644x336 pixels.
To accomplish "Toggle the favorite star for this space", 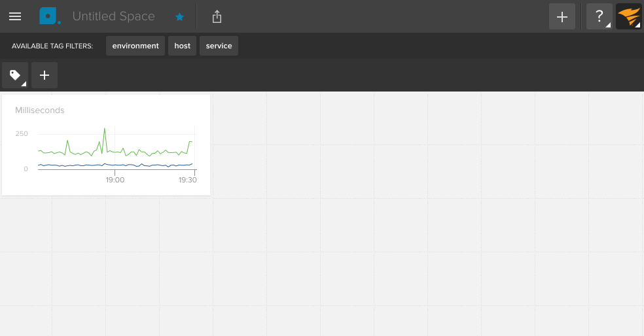I will 179,17.
